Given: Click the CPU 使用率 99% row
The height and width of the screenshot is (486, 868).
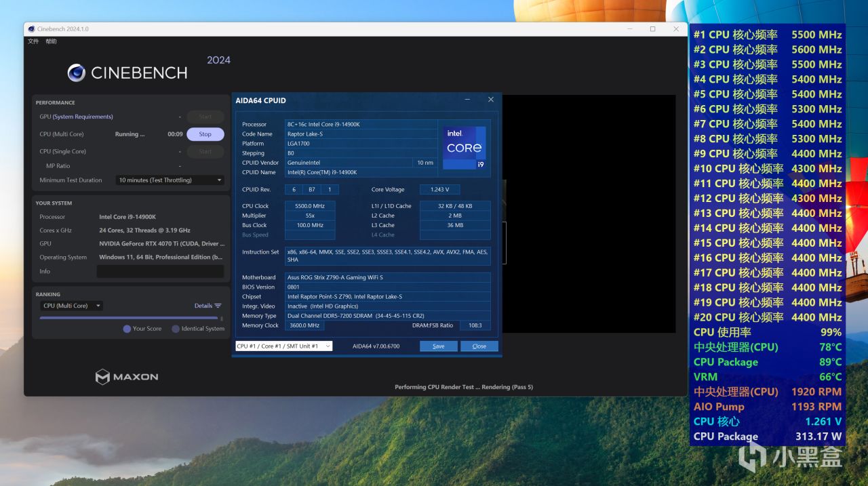Looking at the screenshot, I should click(x=768, y=332).
